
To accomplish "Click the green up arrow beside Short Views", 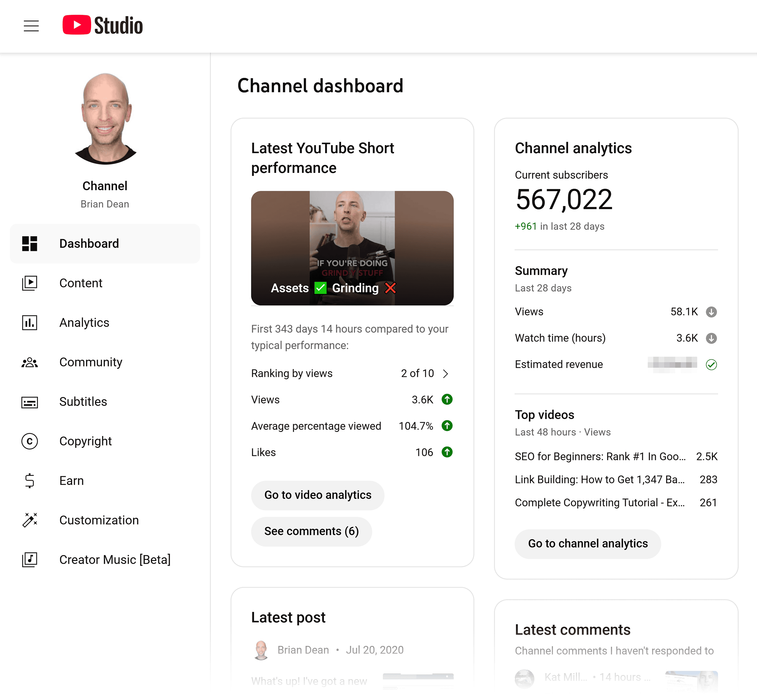I will coord(447,399).
